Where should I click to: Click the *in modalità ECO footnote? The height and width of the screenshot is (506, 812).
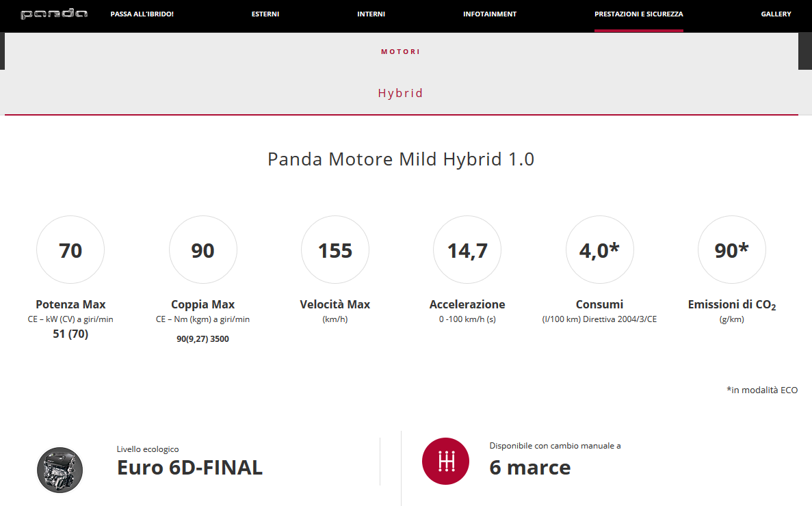(762, 390)
